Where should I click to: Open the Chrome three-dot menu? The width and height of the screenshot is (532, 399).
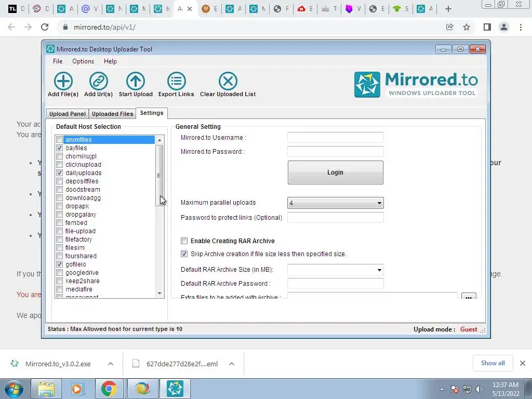click(x=521, y=27)
